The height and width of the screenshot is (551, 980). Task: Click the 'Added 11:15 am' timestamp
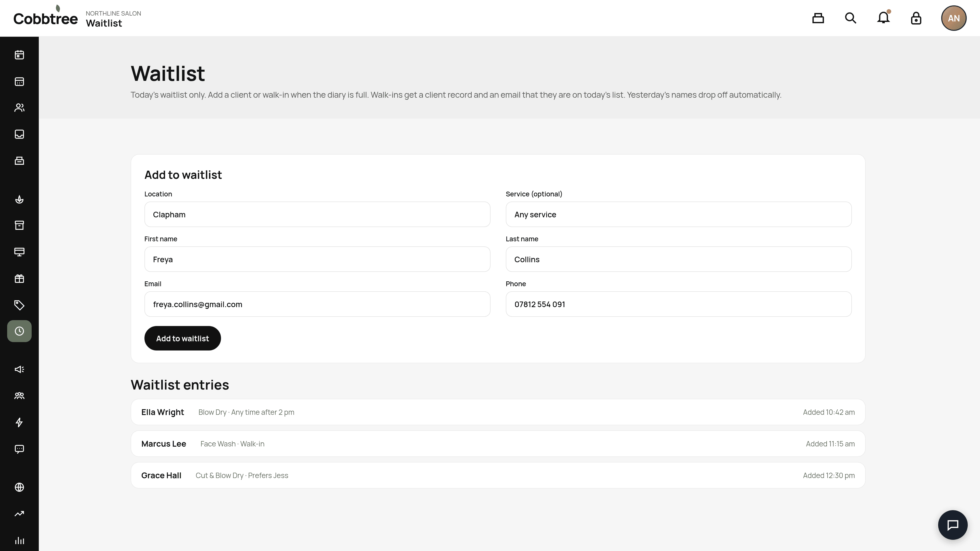[830, 444]
